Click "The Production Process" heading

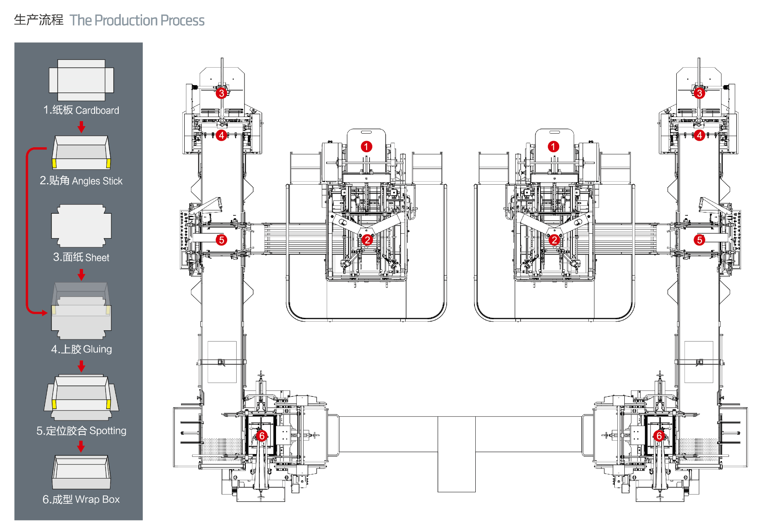pyautogui.click(x=137, y=20)
